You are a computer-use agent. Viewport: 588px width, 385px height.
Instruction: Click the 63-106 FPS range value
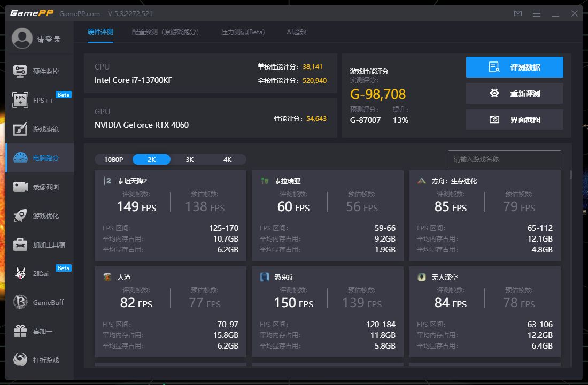click(x=540, y=324)
